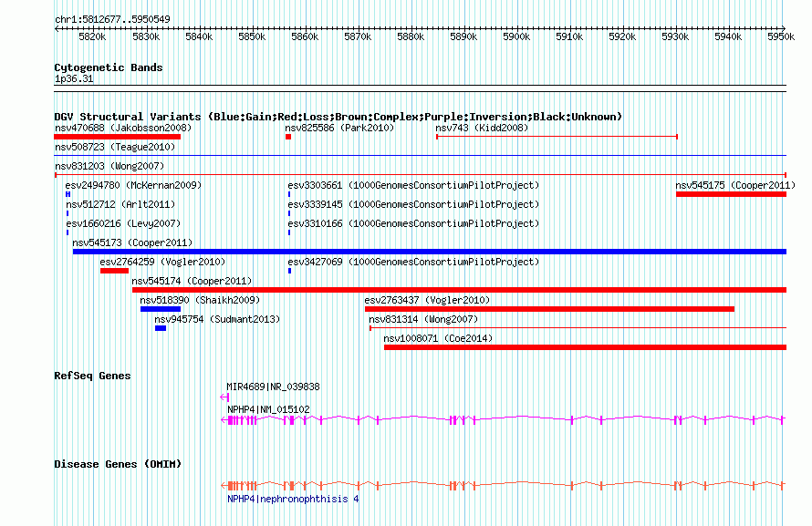Click the nsv743 (Kidd2008) variant line
This screenshot has width=812, height=526.
click(556, 137)
